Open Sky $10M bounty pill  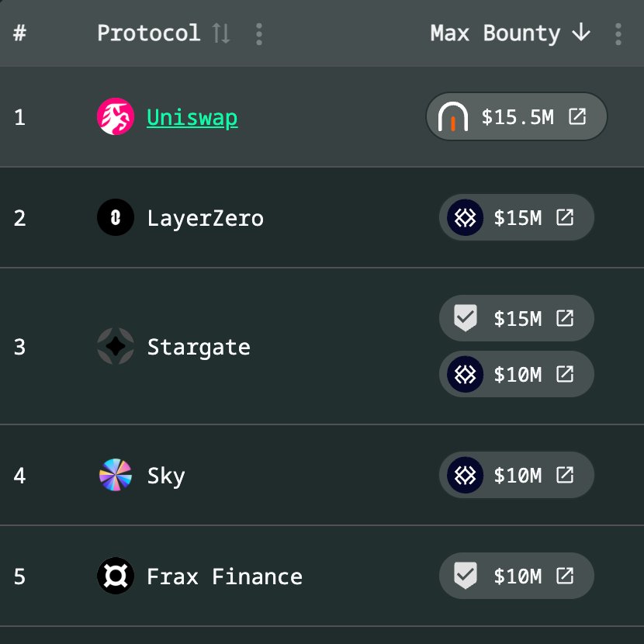(x=516, y=475)
